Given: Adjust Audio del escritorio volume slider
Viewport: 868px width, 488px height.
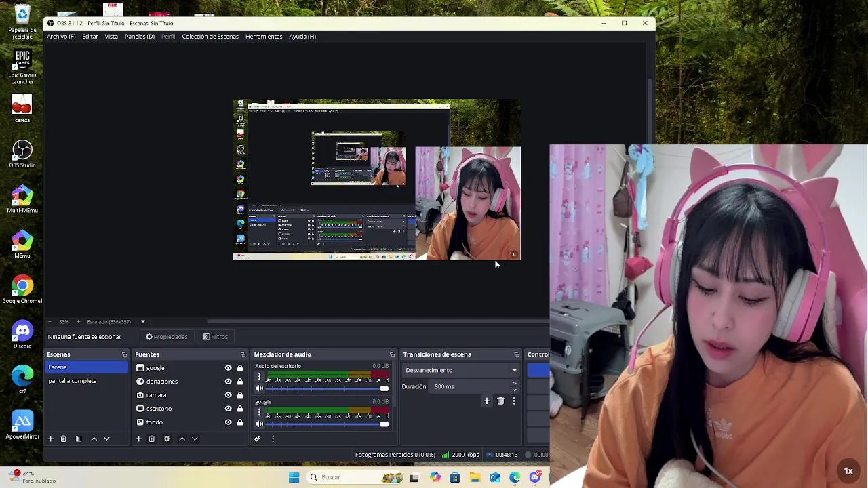Looking at the screenshot, I should pyautogui.click(x=328, y=388).
